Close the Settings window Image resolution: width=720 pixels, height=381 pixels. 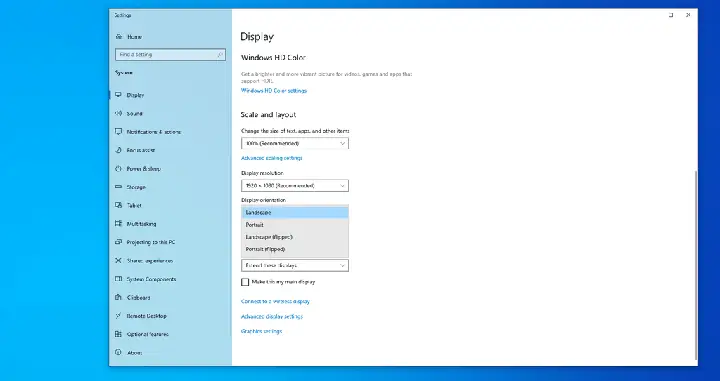[x=688, y=15]
